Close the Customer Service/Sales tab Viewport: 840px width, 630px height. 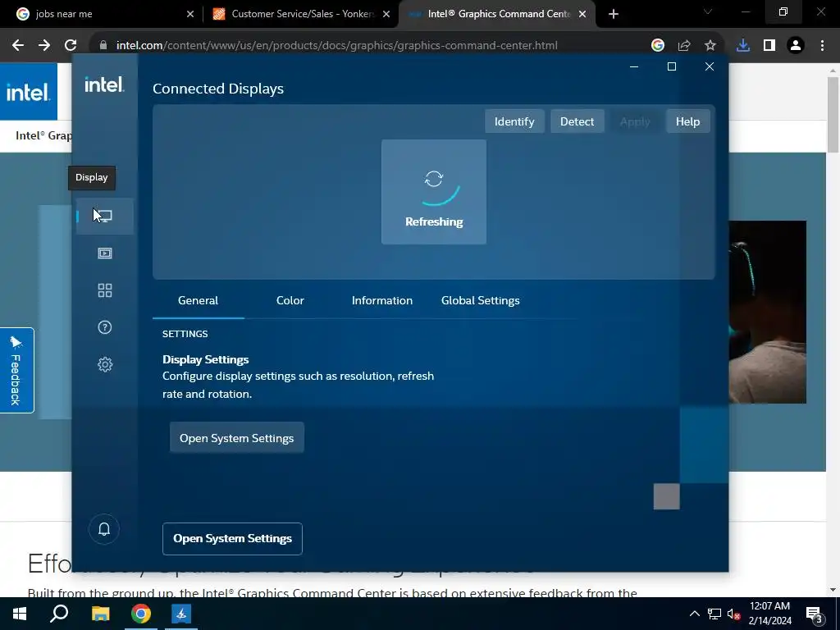click(x=386, y=14)
